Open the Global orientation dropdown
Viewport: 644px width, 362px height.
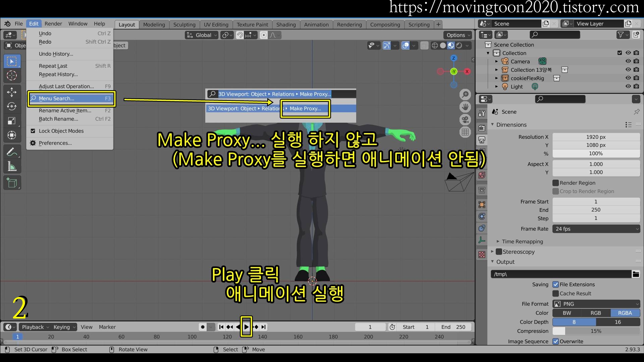point(201,35)
